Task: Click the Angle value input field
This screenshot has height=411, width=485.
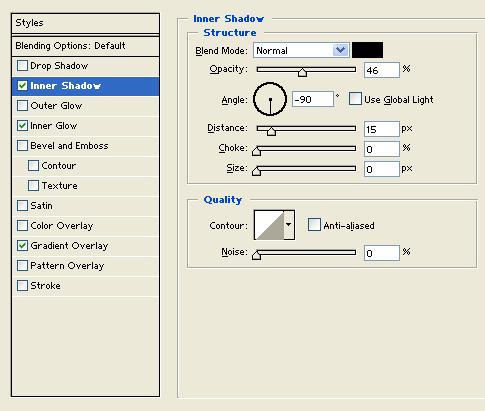Action: (x=313, y=99)
